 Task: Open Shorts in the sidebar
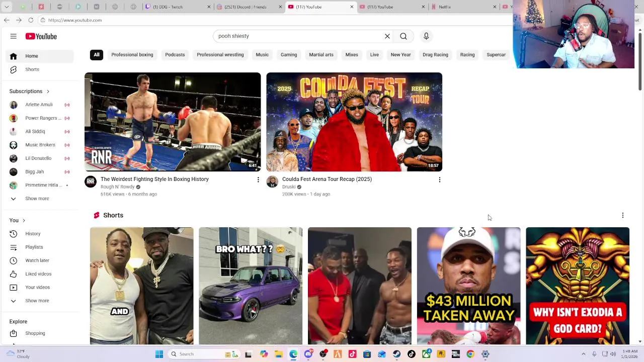pos(39,69)
